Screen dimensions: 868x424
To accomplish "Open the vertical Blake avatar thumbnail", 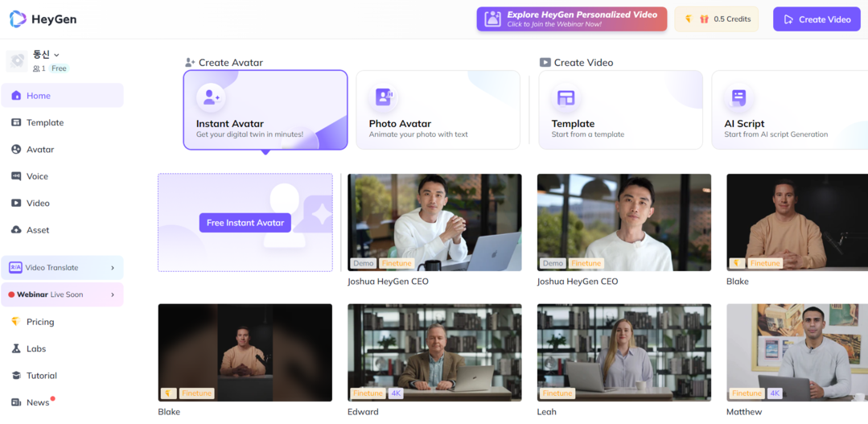I will click(x=245, y=352).
